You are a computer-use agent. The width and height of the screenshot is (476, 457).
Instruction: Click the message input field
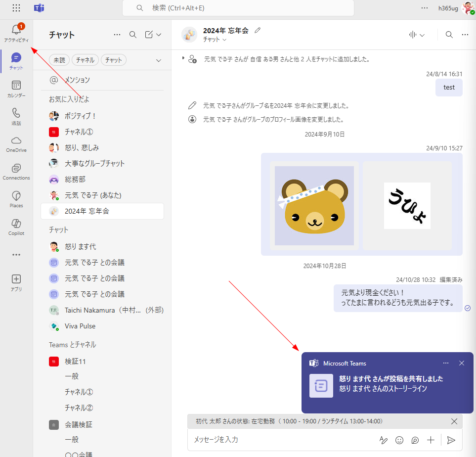point(282,440)
